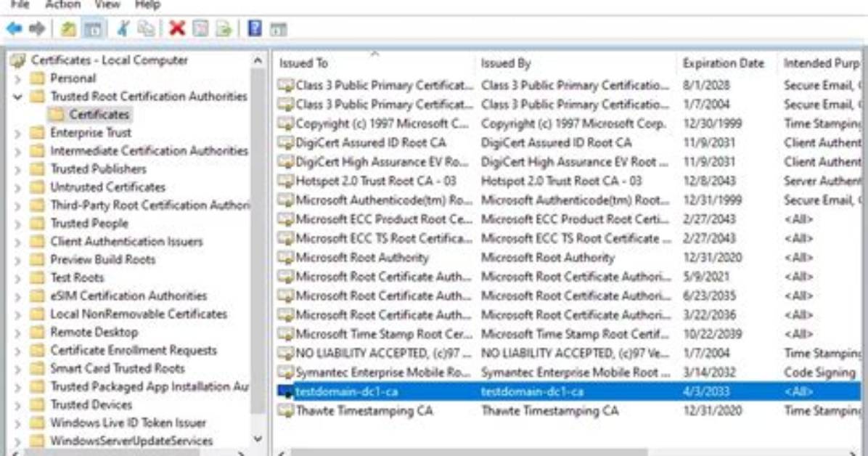Select eSIM Certification Authorities in tree
Image resolution: width=868 pixels, height=456 pixels.
tap(128, 296)
